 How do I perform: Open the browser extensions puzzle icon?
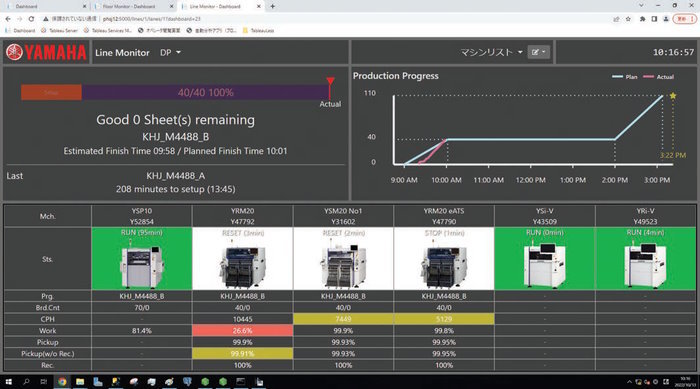(642, 19)
